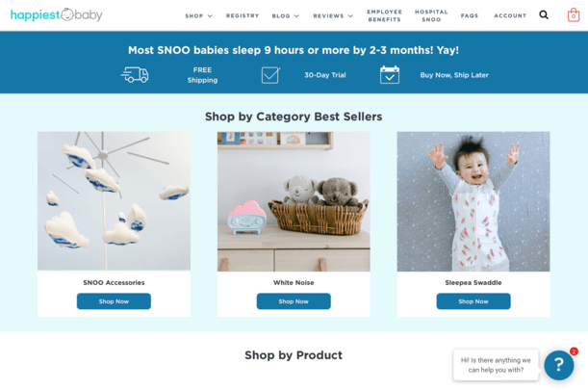588x390 pixels.
Task: Click the red chat notification badge
Action: click(574, 351)
